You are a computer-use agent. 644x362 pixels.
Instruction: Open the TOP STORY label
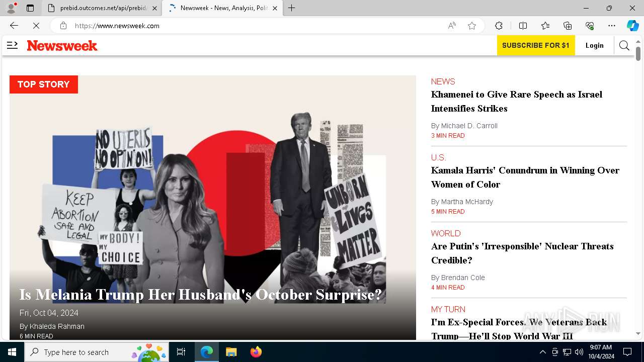(44, 84)
